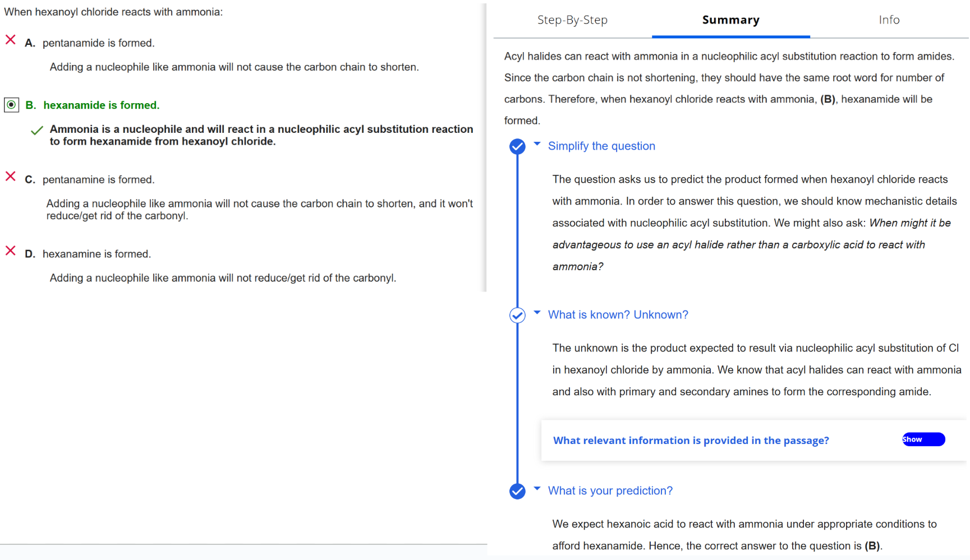The image size is (970, 560).
Task: Click the vertical scrollbar beside the answers
Action: point(485,146)
